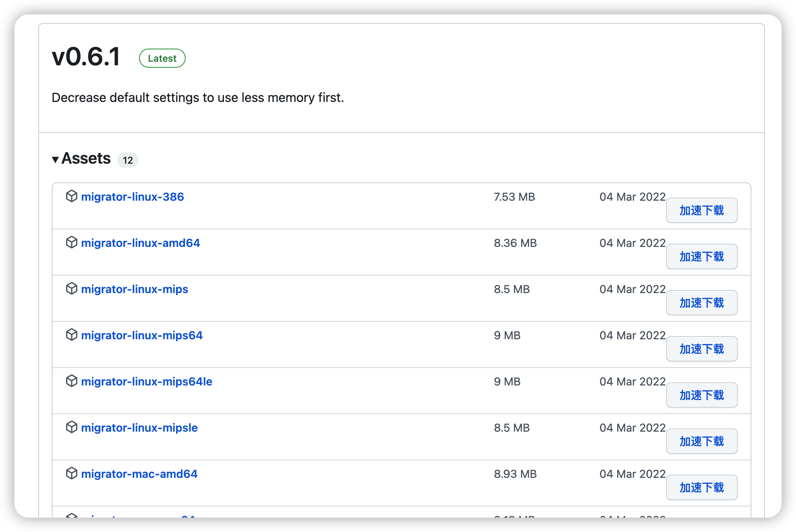Collapse the Assets section triangle
Viewport: 796px width, 532px height.
point(55,160)
